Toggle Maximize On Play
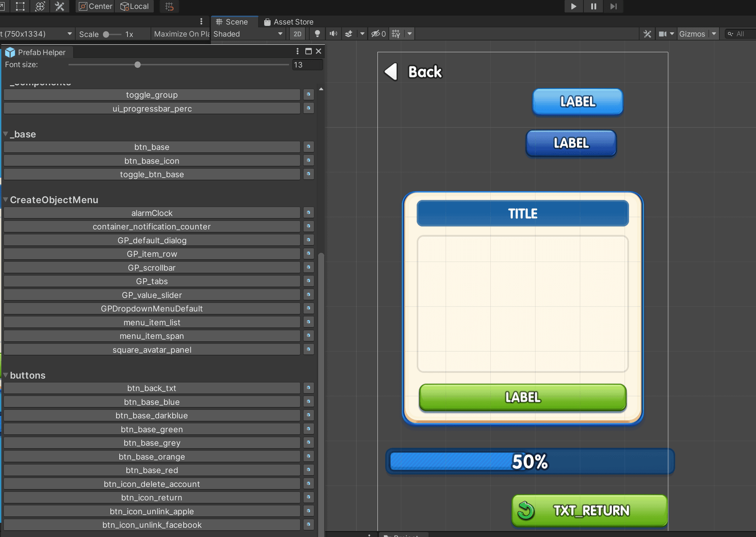Screen dimensions: 756x537 tap(181, 34)
